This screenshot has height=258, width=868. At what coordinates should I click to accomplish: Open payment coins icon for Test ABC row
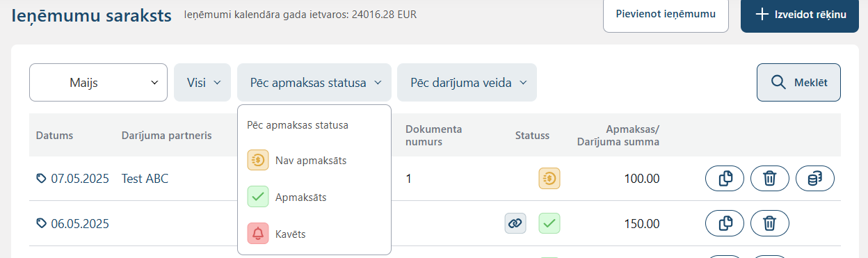point(815,179)
